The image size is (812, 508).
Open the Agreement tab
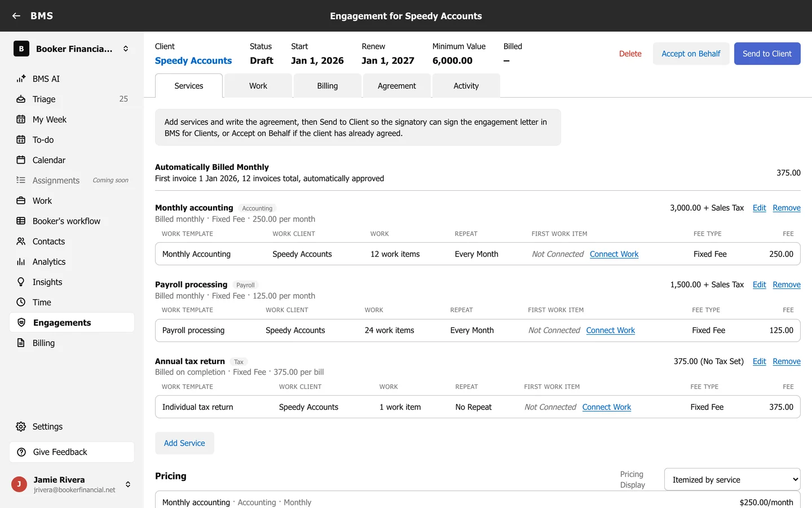coord(397,86)
